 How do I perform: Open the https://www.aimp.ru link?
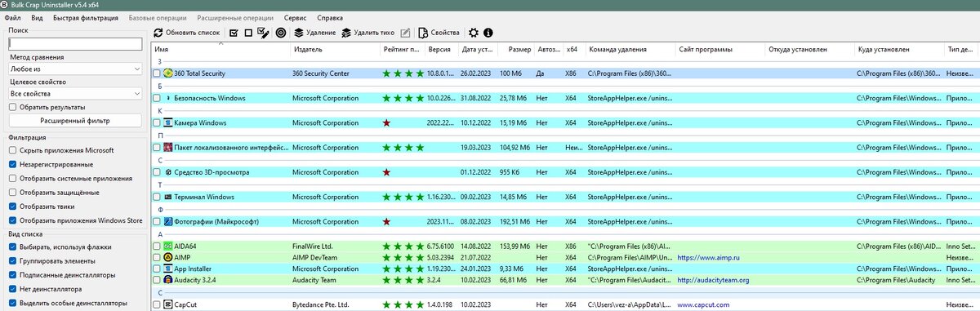[x=708, y=257]
